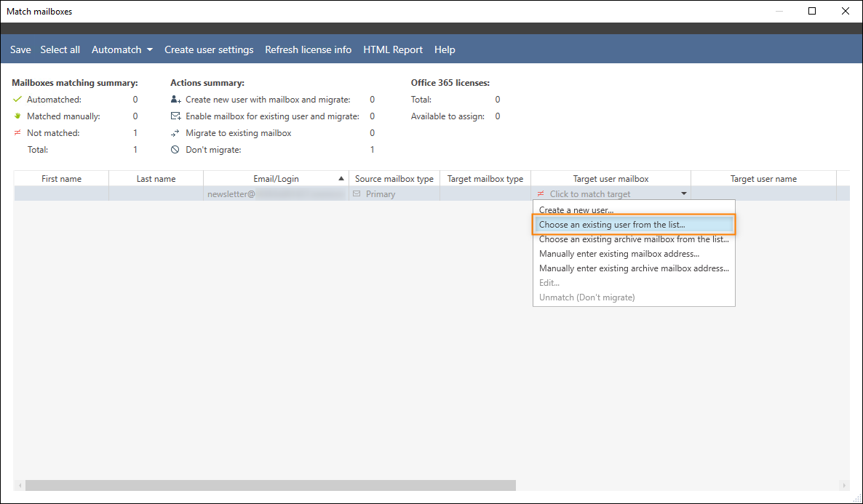
Task: Click the Edit menu entry
Action: 634,283
